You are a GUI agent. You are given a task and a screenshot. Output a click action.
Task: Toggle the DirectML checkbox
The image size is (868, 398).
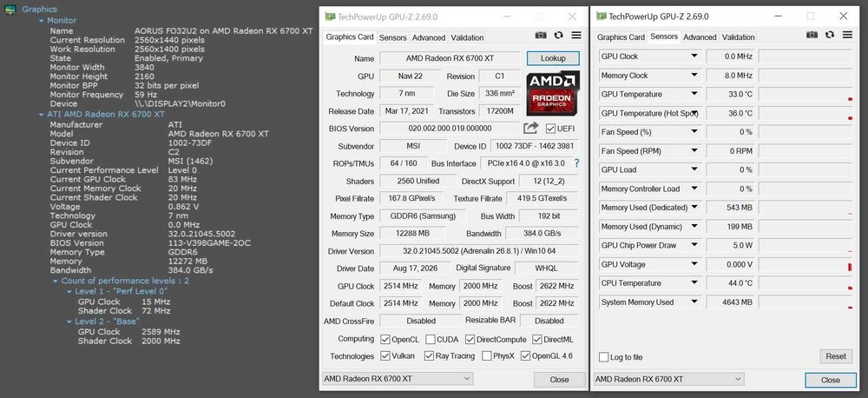pos(537,339)
